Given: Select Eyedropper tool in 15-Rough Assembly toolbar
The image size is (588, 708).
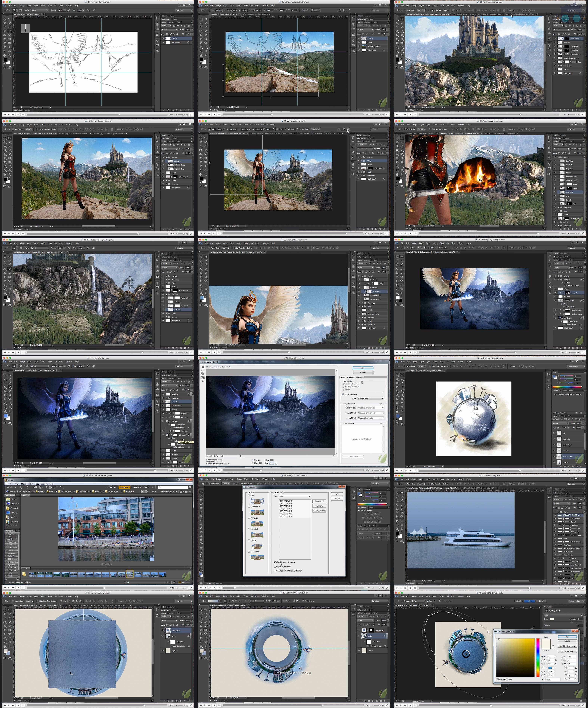Looking at the screenshot, I should [x=201, y=512].
